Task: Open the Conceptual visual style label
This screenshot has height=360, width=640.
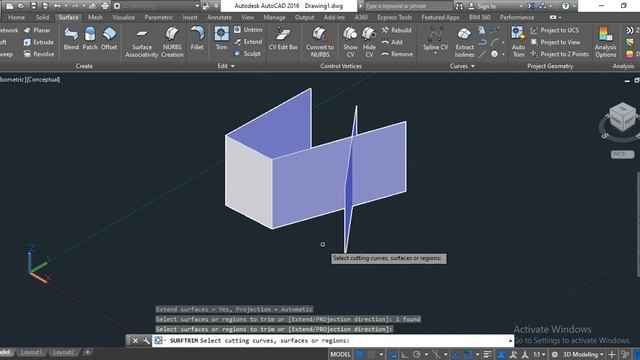Action: point(43,80)
